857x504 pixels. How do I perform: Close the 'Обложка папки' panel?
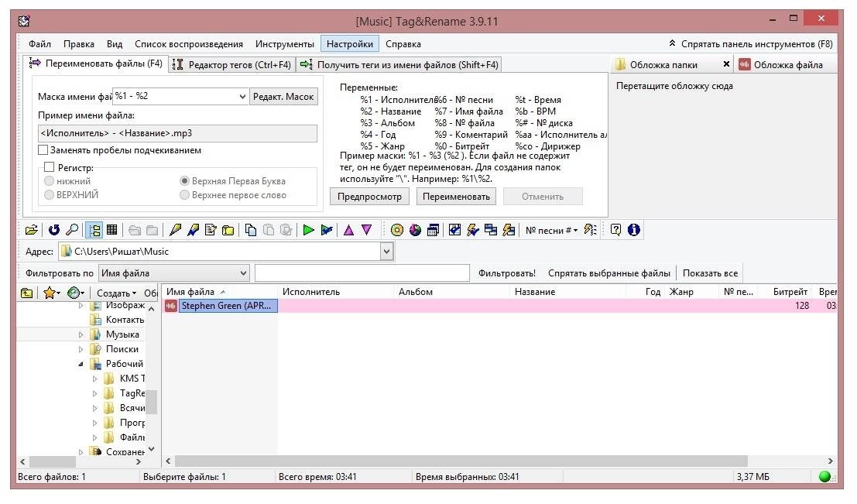726,64
